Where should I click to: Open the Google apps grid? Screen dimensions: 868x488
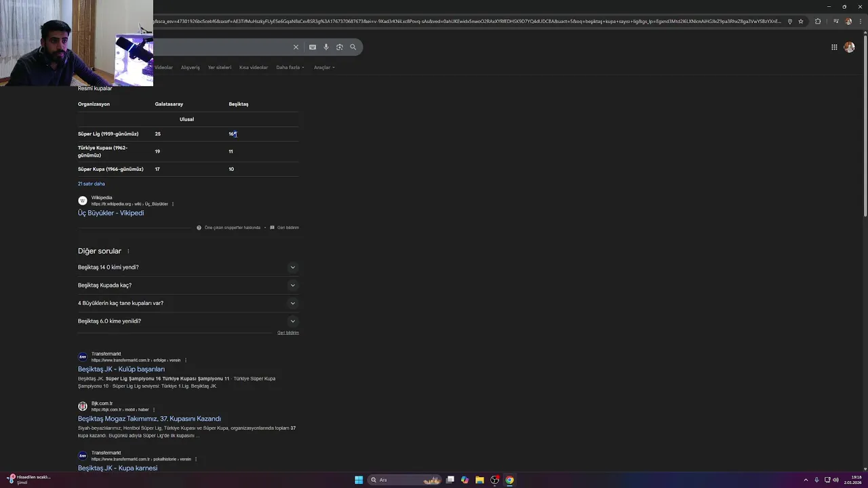(x=834, y=47)
